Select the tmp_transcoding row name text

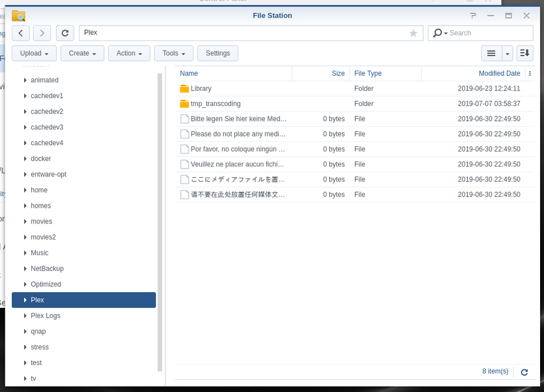[216, 104]
